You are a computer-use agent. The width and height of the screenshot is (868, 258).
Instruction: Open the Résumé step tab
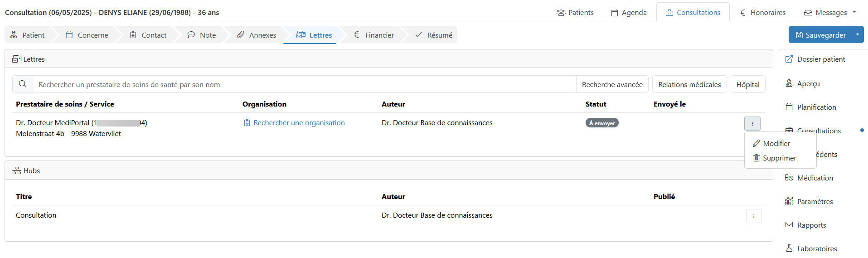tap(434, 35)
